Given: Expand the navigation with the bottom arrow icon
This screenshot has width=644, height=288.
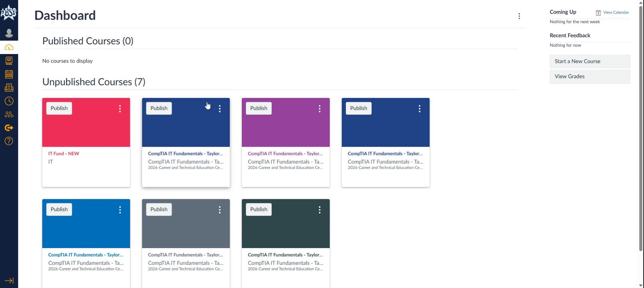Looking at the screenshot, I should point(9,280).
